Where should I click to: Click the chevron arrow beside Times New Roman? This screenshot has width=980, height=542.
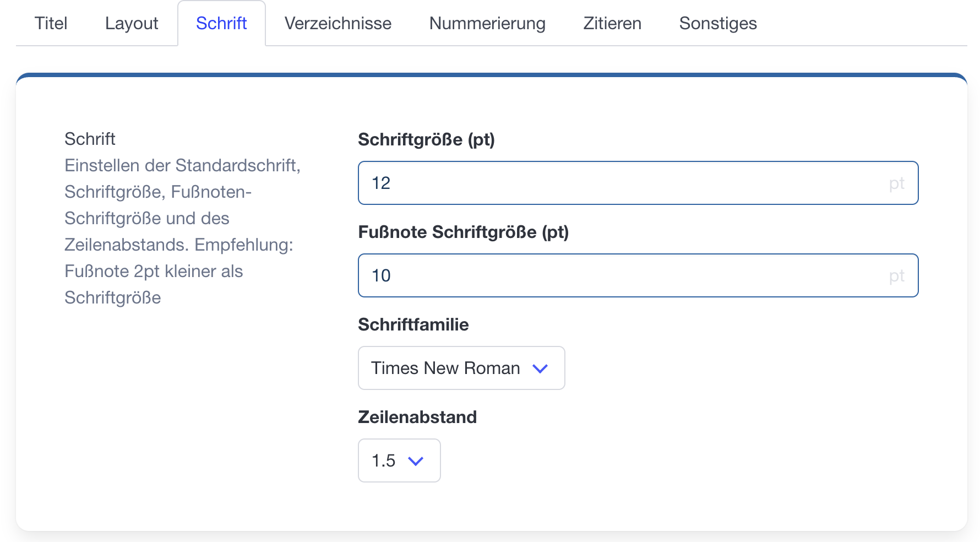coord(540,368)
